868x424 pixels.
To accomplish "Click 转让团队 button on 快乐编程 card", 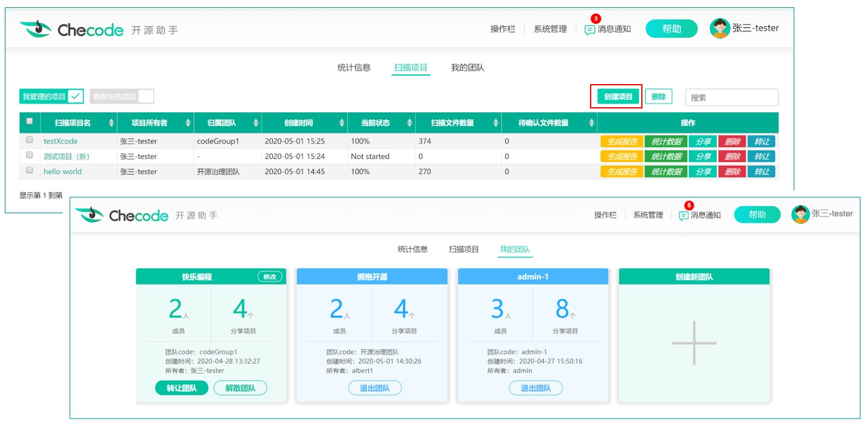I will pyautogui.click(x=182, y=388).
